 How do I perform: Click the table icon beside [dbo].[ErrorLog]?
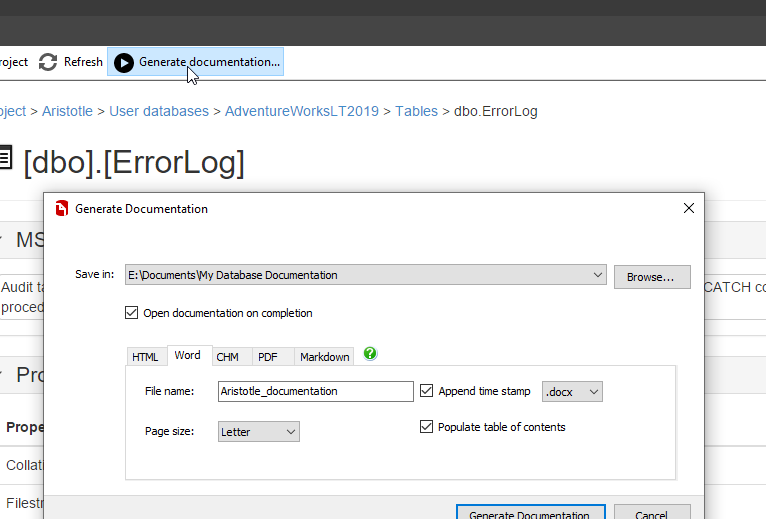tap(6, 160)
